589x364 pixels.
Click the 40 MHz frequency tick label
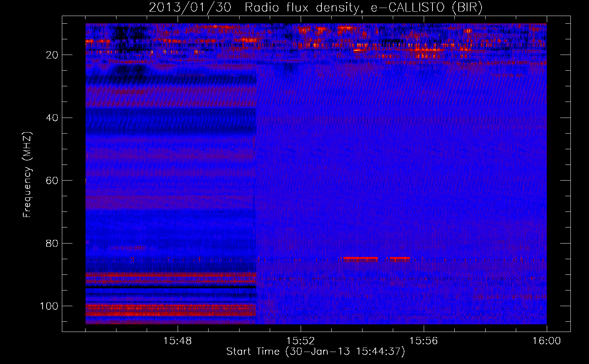[52, 118]
